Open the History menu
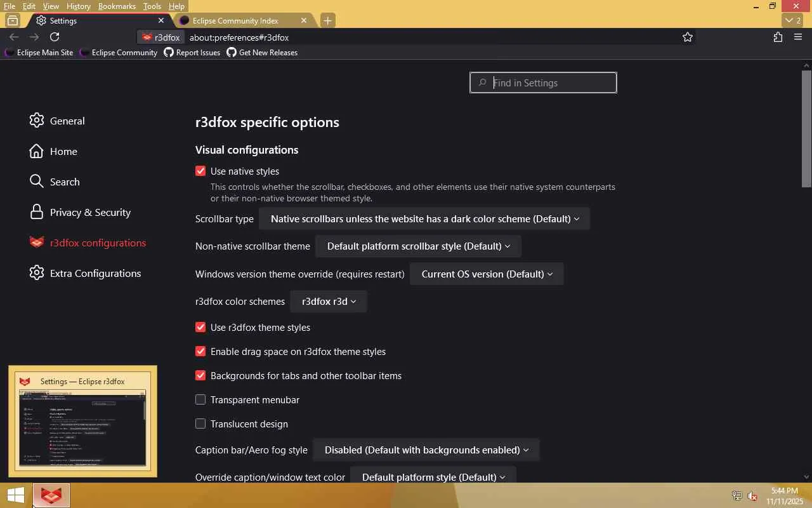Viewport: 812px width, 508px height. pyautogui.click(x=78, y=6)
